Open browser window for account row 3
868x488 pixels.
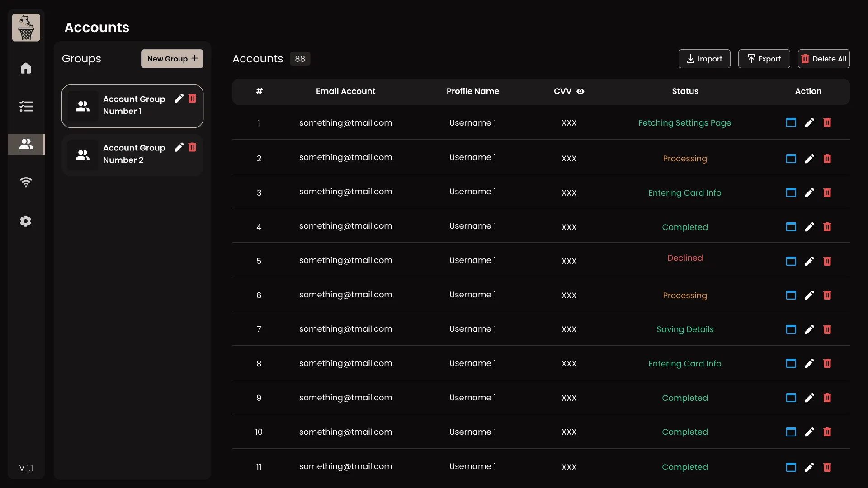pyautogui.click(x=791, y=192)
